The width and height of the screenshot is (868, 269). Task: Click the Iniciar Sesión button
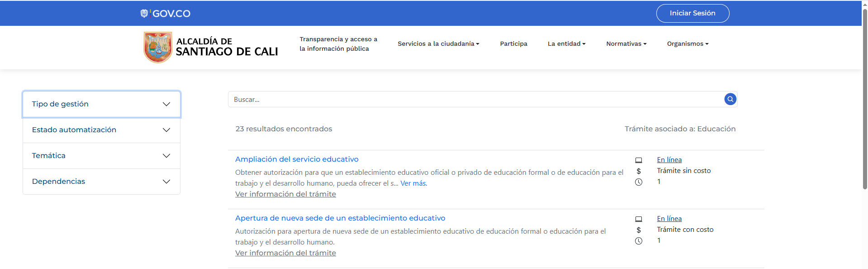pos(693,13)
